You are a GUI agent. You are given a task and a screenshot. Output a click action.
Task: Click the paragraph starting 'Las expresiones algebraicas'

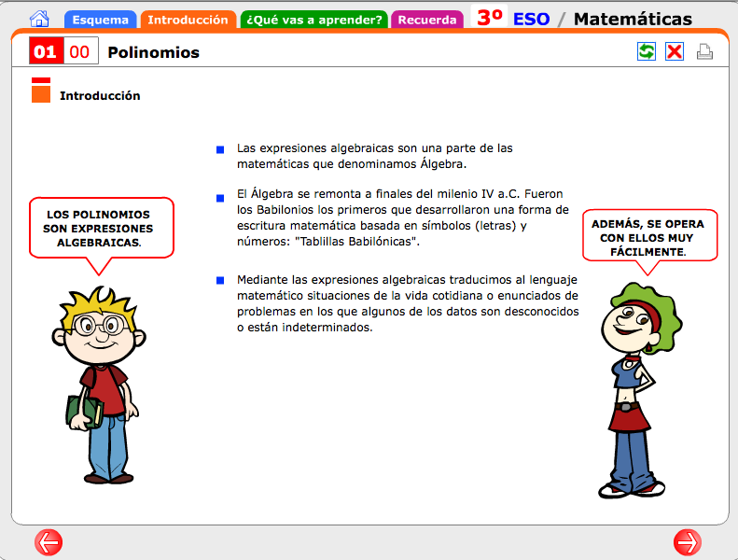[x=375, y=156]
